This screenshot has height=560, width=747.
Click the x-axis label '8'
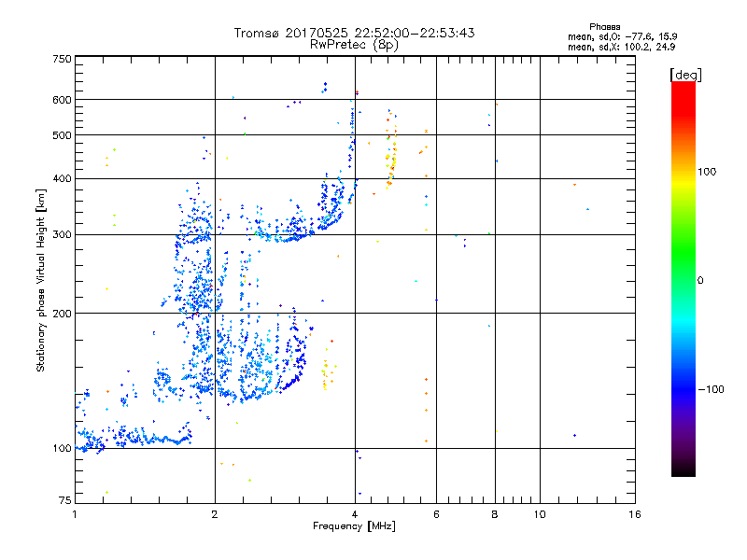click(495, 514)
